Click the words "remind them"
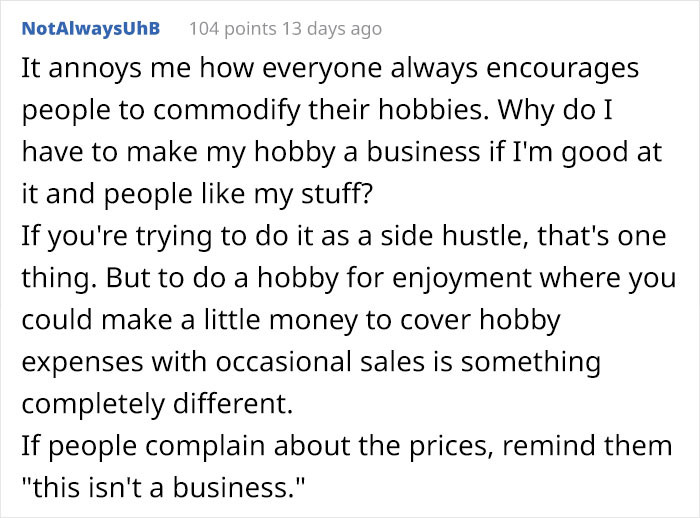 click(588, 446)
